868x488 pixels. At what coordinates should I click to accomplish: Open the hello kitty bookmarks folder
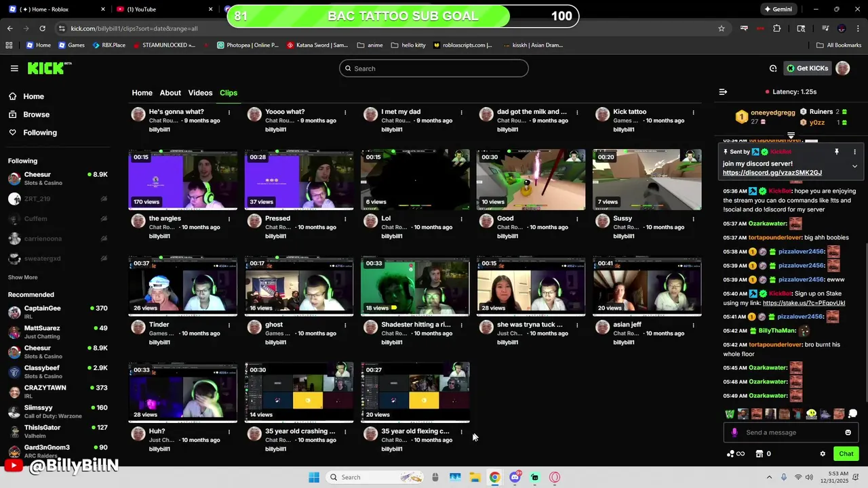click(x=408, y=45)
